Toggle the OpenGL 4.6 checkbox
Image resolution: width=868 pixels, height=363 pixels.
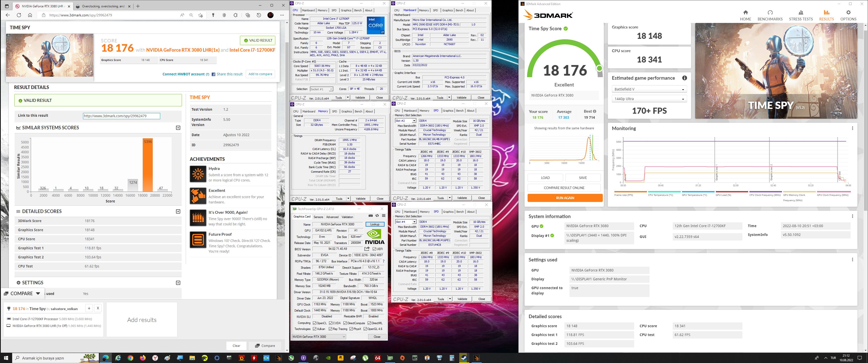point(365,329)
